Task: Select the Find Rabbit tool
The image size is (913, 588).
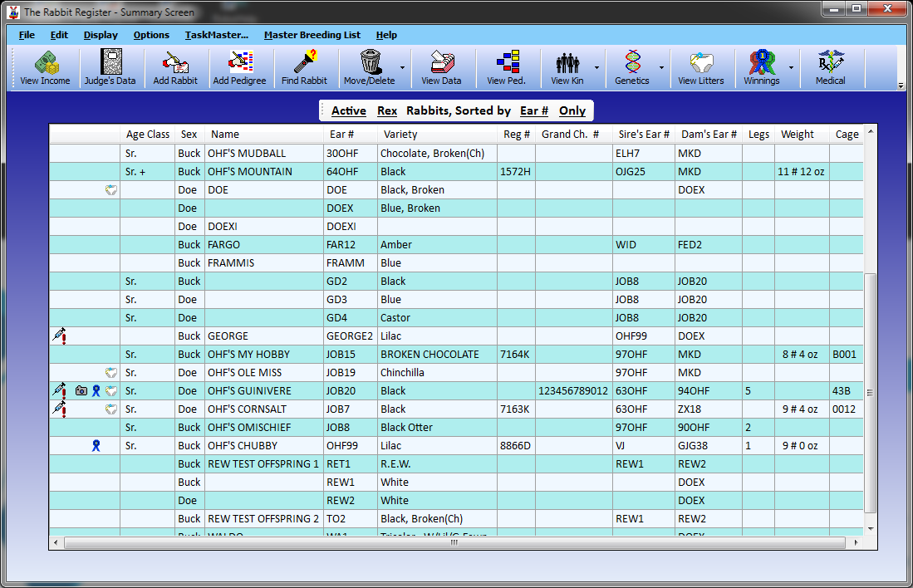Action: (305, 66)
